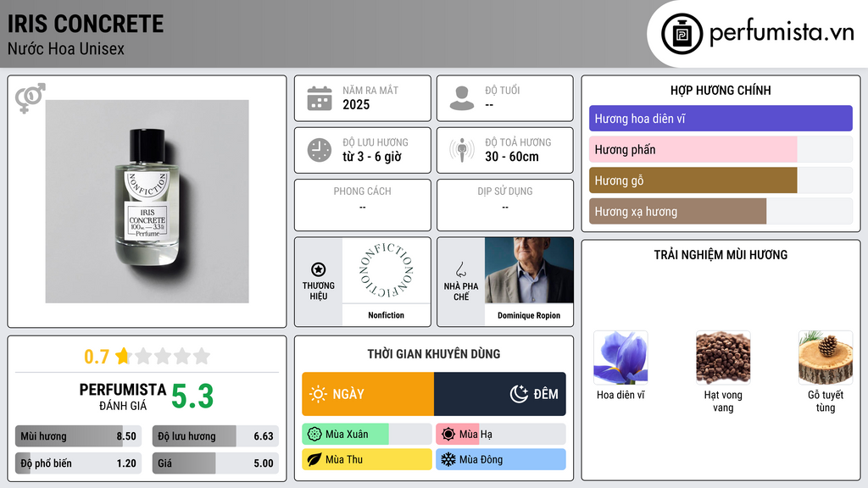Click the sillage value 30 - 60cm
Viewport: 868px width, 488px height.
tap(512, 157)
